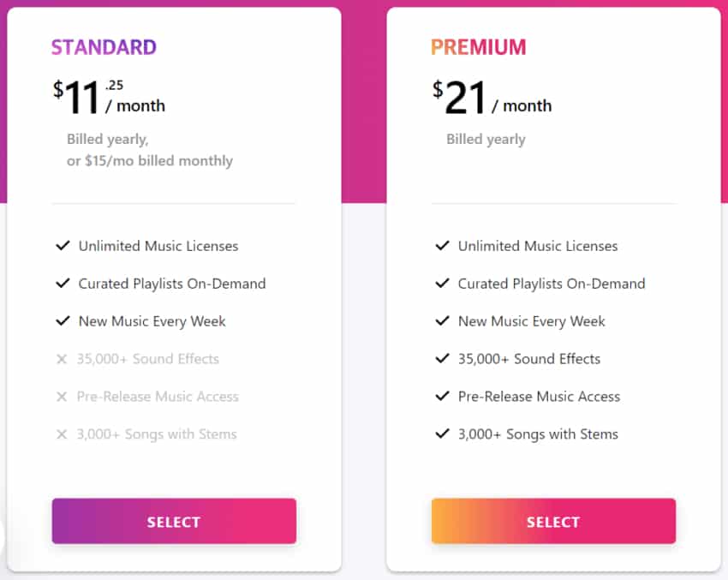The height and width of the screenshot is (580, 728).
Task: Click X icon beside Standard 3,000+ Songs with Stems
Action: pyautogui.click(x=62, y=434)
